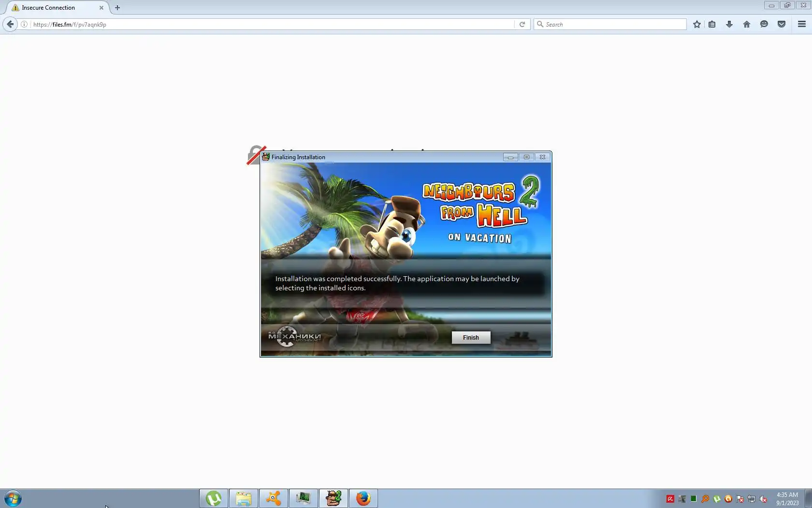
Task: Click the installer icon in the dialog title bar
Action: point(266,157)
